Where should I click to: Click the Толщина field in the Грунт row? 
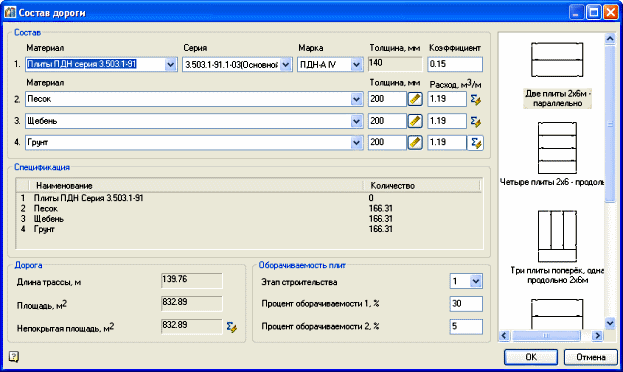click(387, 142)
